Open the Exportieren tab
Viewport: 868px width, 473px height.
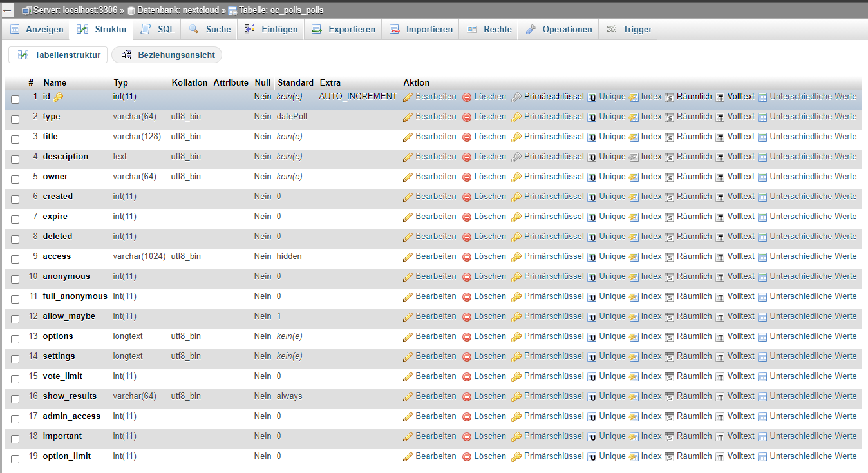point(343,29)
